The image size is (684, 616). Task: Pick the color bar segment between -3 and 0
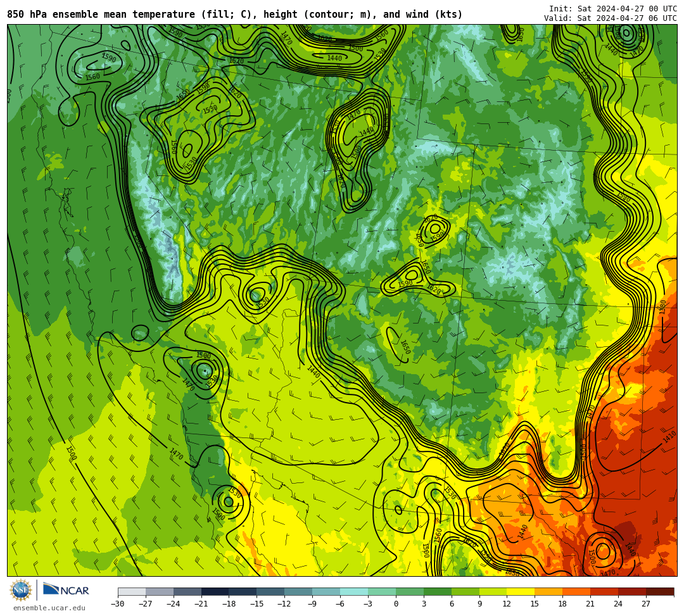pos(382,591)
